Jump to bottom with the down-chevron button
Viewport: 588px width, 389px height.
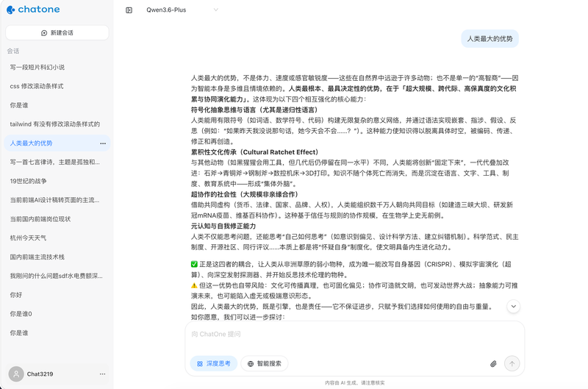[513, 307]
